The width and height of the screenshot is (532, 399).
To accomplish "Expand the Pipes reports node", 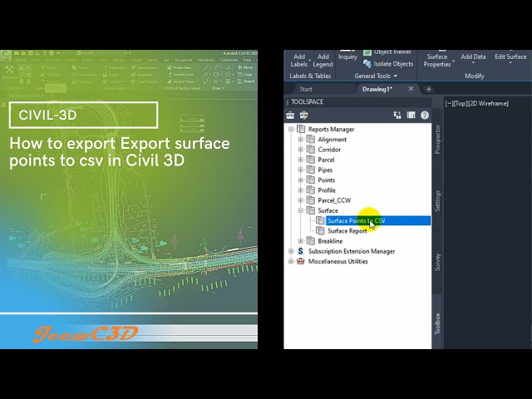I will 301,170.
